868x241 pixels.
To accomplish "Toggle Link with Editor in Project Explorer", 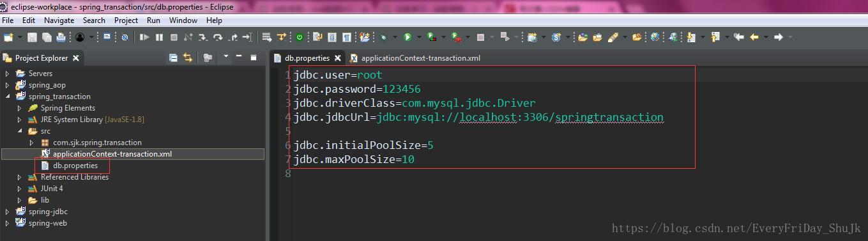I will pyautogui.click(x=188, y=58).
